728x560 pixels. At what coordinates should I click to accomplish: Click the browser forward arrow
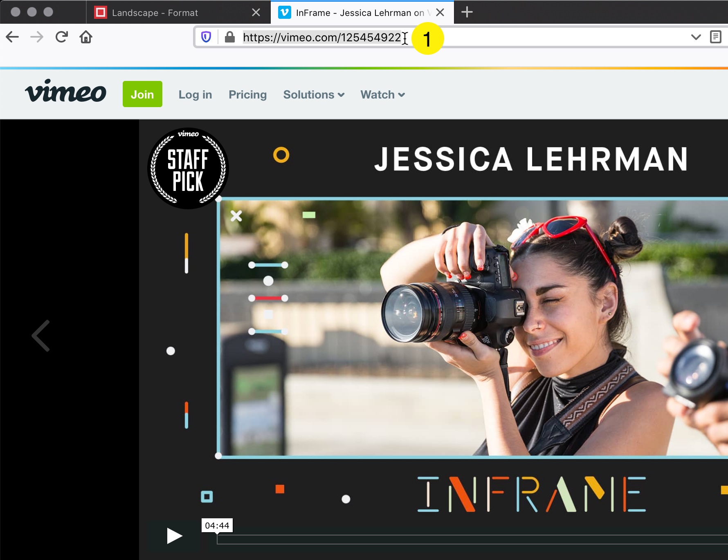37,37
